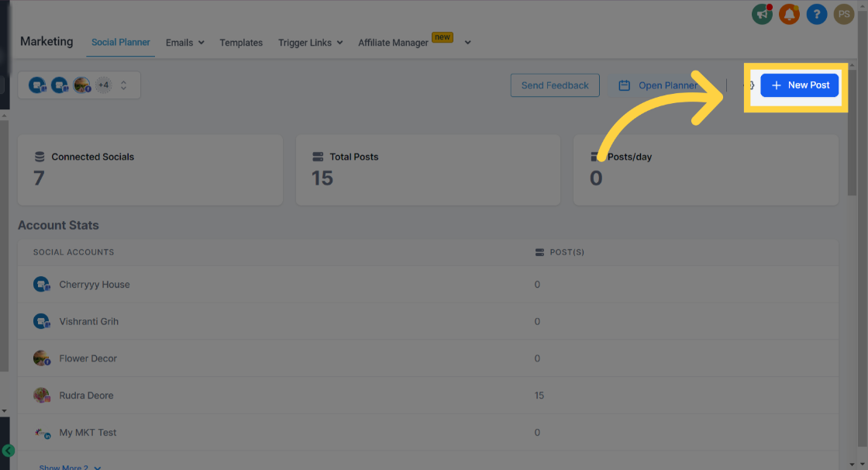Expand the Trigger Links dropdown
This screenshot has width=868, height=470.
pos(311,43)
